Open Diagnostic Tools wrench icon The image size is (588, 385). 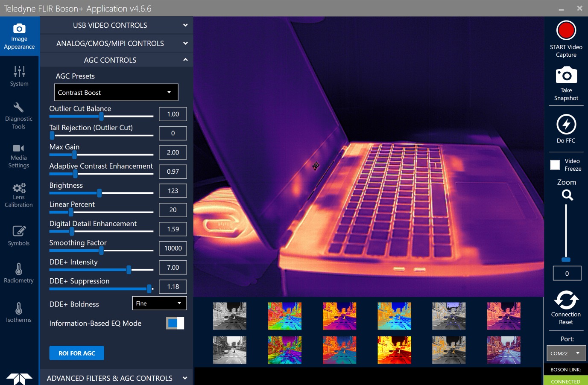tap(19, 115)
